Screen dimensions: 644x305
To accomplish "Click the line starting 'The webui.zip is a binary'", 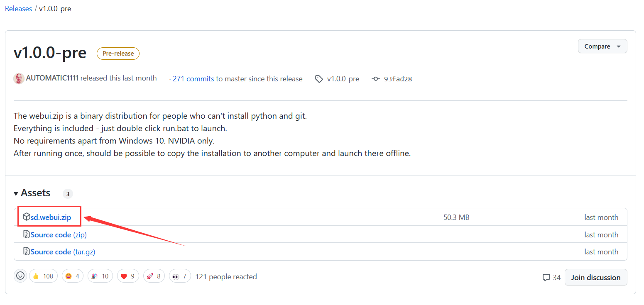I will click(x=160, y=116).
